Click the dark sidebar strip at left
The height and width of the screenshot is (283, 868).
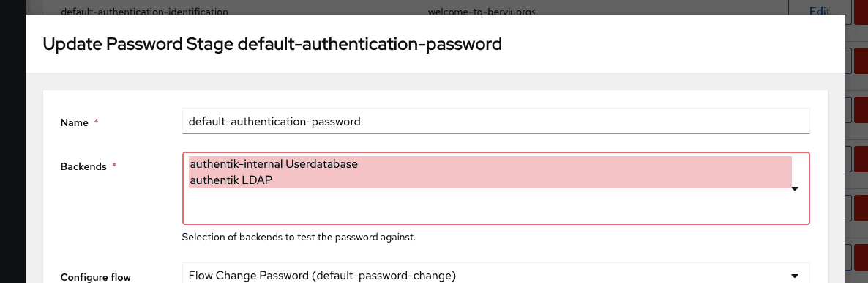pyautogui.click(x=12, y=141)
